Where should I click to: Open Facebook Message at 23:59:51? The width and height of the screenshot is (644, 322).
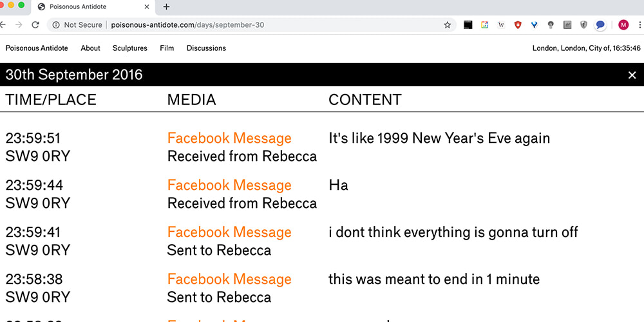[x=229, y=138]
